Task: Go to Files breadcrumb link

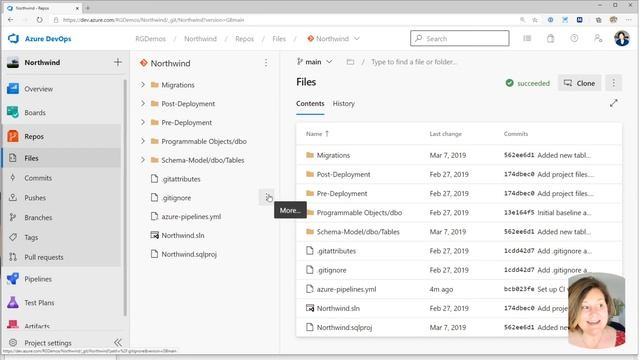Action: pyautogui.click(x=279, y=38)
